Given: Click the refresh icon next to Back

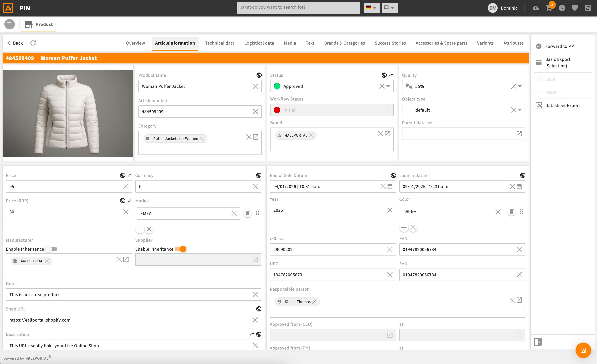Looking at the screenshot, I should (33, 43).
